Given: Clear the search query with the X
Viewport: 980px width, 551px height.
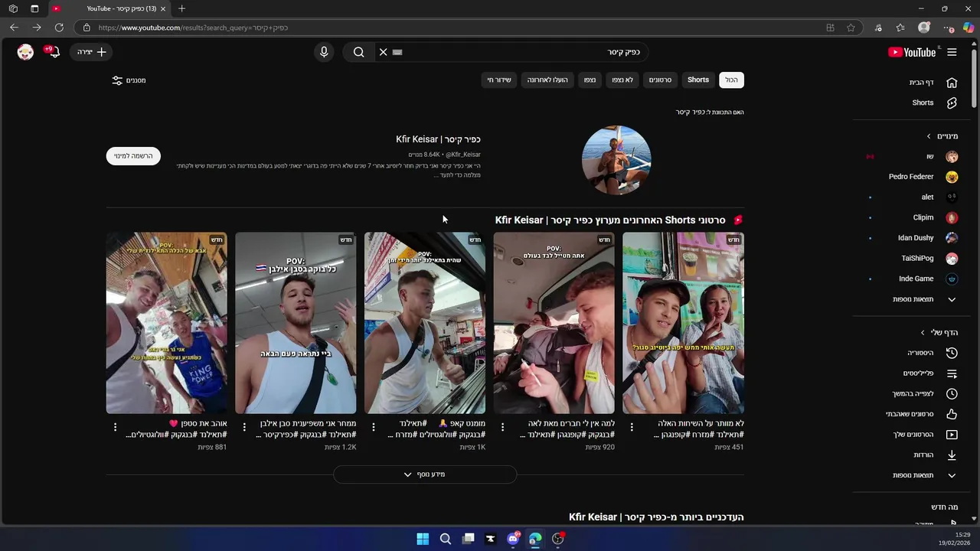Looking at the screenshot, I should click(383, 52).
